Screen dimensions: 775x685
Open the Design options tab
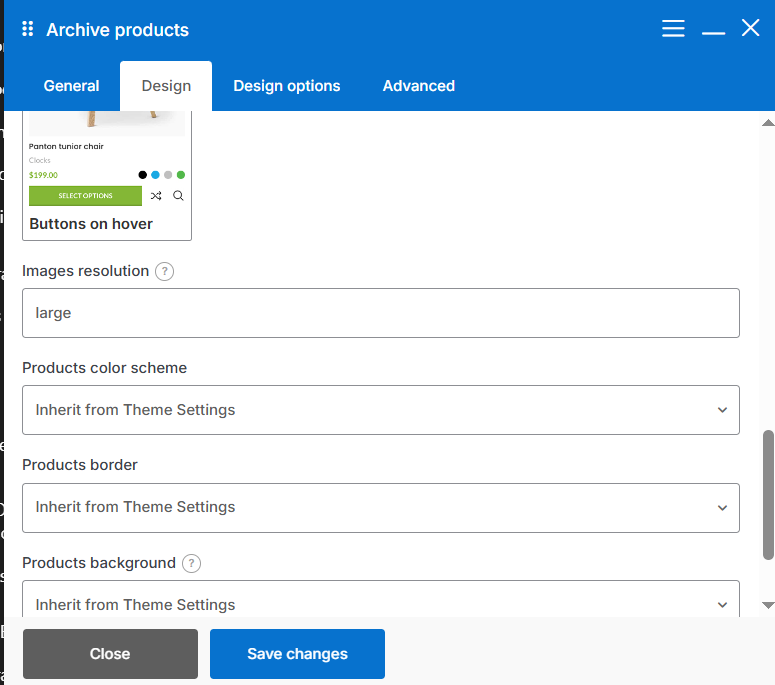coord(287,86)
